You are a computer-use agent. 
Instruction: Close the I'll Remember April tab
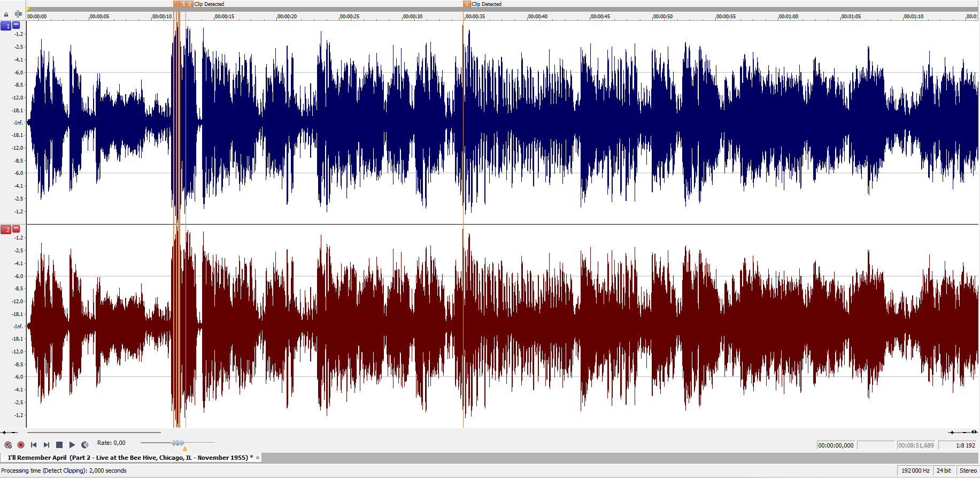click(258, 458)
